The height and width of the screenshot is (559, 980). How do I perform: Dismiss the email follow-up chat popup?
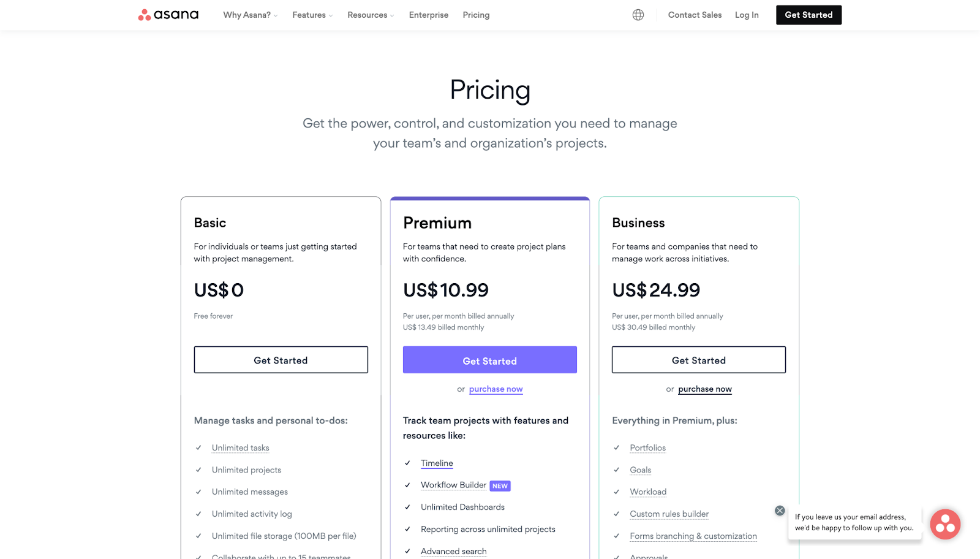tap(780, 511)
